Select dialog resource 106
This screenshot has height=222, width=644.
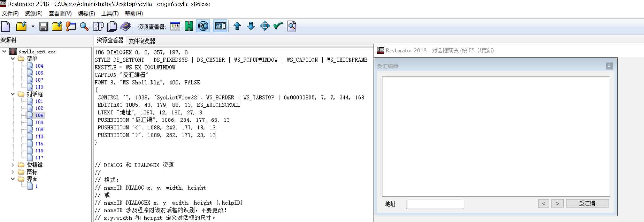(x=39, y=115)
